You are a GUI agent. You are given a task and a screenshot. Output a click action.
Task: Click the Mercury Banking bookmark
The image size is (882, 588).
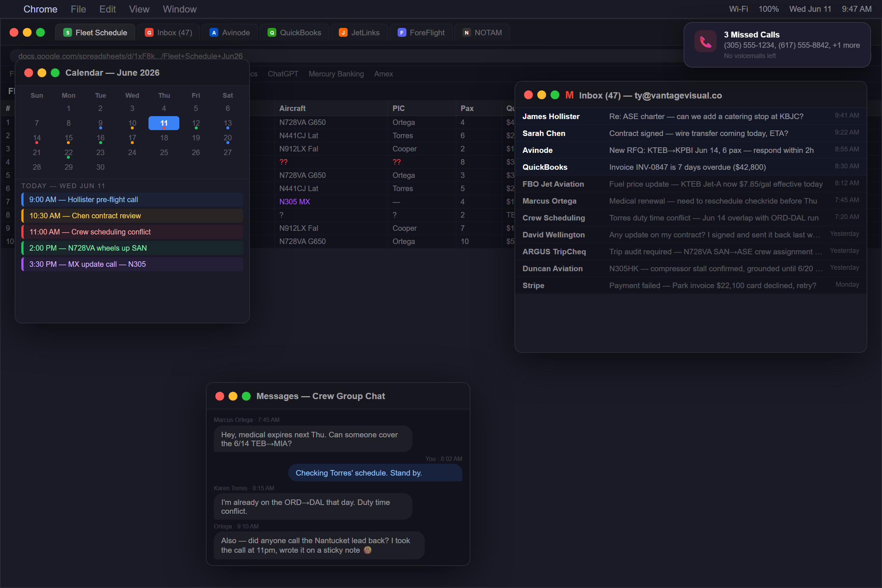[336, 74]
